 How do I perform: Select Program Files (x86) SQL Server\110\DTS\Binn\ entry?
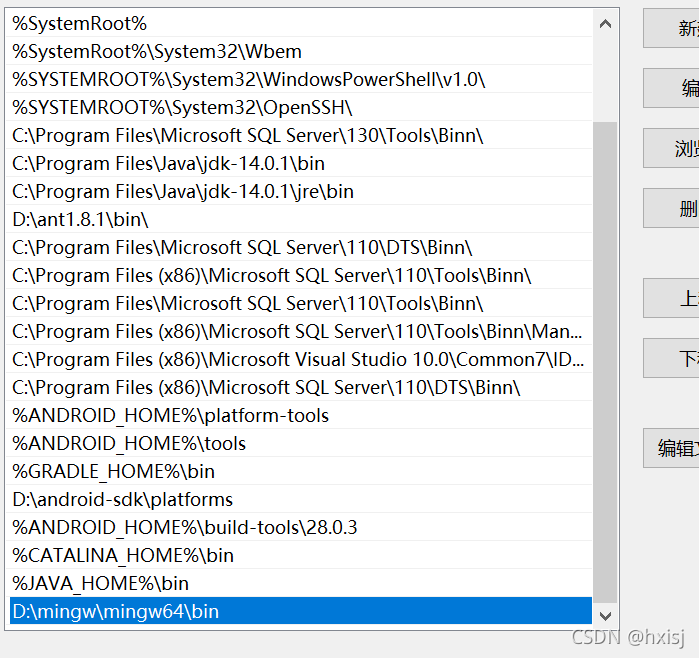[x=299, y=387]
